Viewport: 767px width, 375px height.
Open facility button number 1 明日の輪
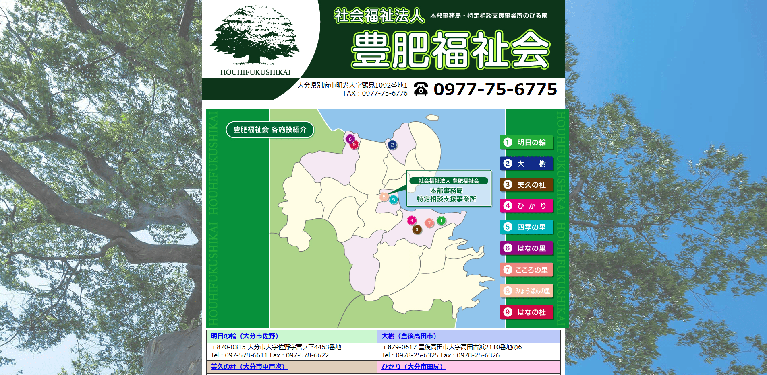pos(526,142)
